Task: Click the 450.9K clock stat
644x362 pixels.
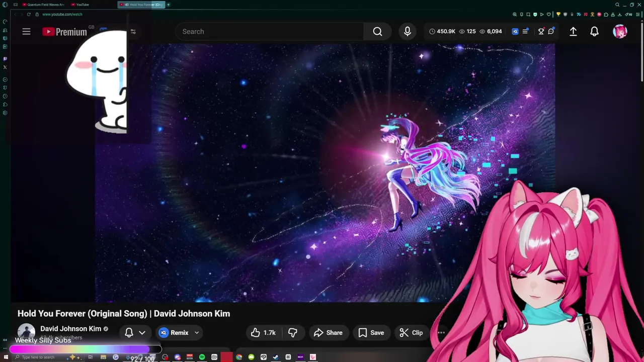Action: click(442, 31)
